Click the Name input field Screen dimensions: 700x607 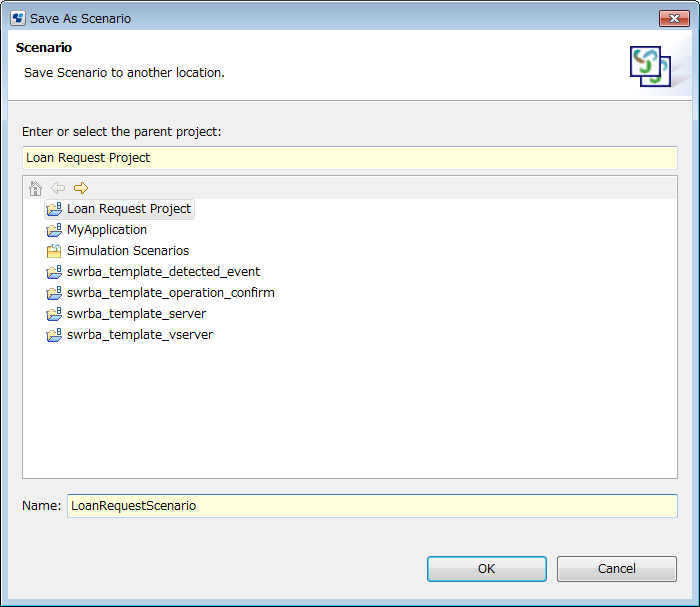pos(371,506)
